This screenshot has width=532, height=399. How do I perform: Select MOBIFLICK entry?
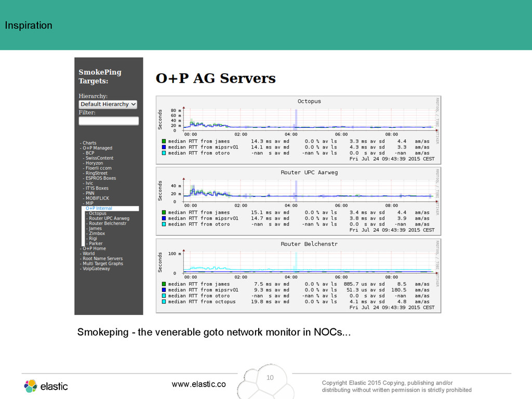tap(97, 198)
